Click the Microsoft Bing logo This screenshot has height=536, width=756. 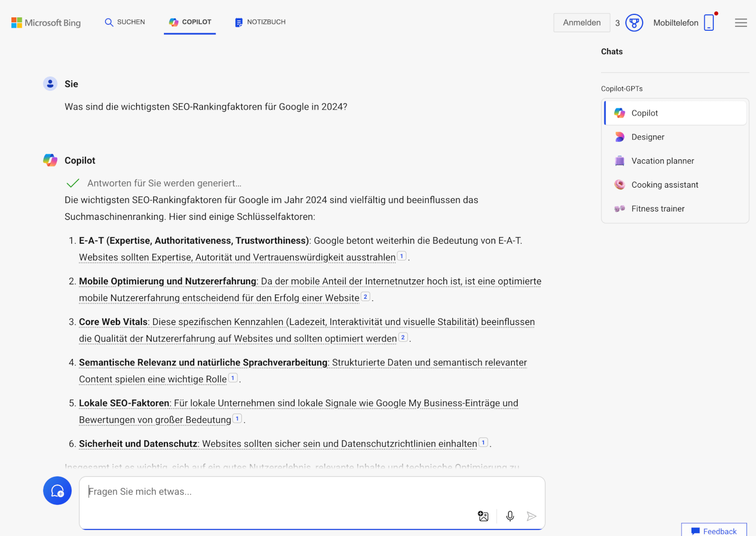tap(46, 23)
